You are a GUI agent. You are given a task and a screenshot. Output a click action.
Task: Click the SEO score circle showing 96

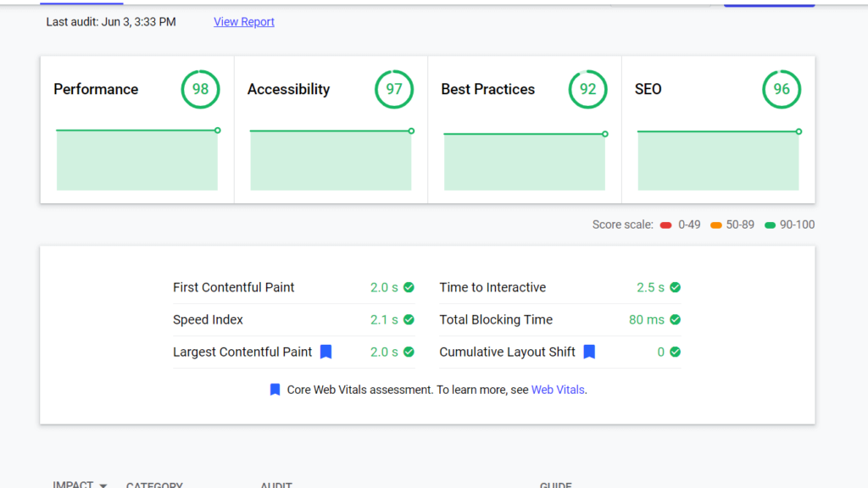click(x=782, y=89)
